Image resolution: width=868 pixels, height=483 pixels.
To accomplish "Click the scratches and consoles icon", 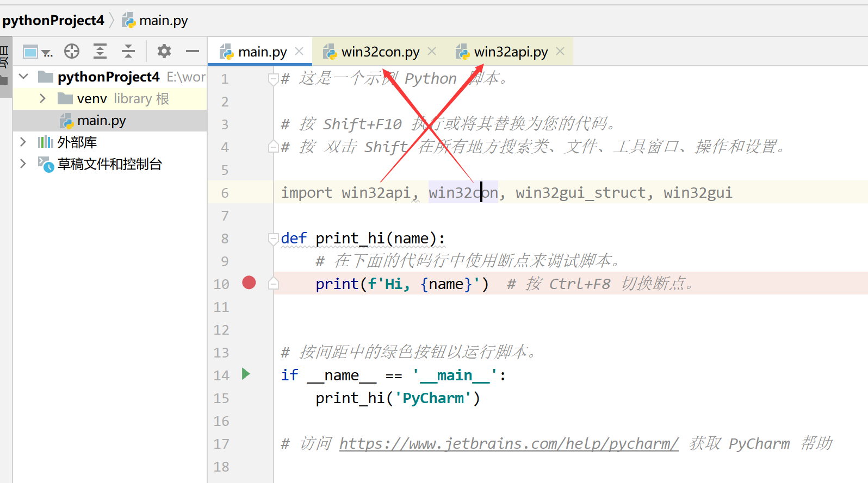I will (x=46, y=164).
